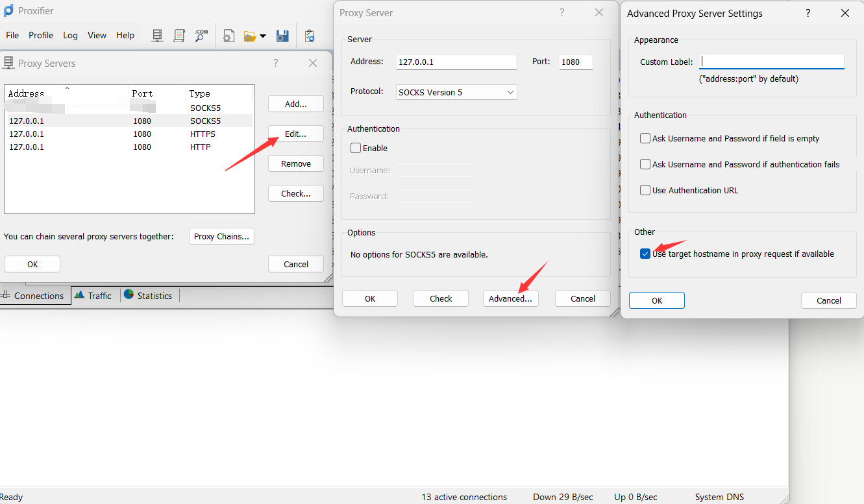Screen dimensions: 864x504
Task: Tick the Use Authentication URL checkbox
Action: [x=645, y=190]
